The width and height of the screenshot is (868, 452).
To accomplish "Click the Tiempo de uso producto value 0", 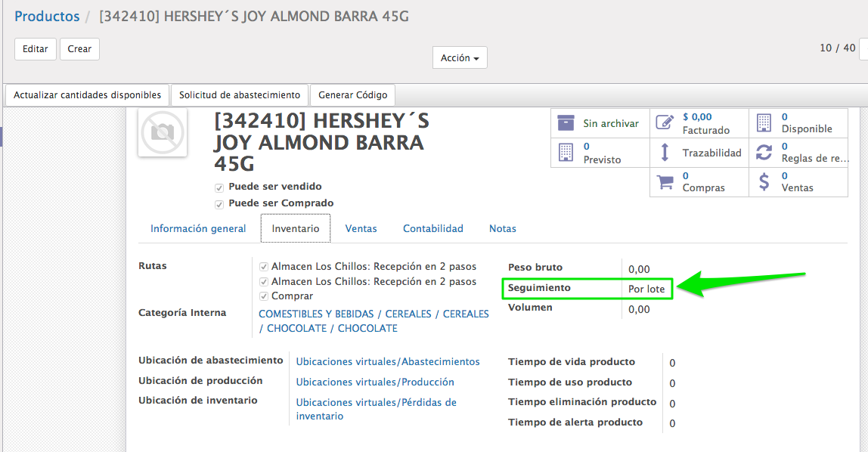I will pos(672,383).
